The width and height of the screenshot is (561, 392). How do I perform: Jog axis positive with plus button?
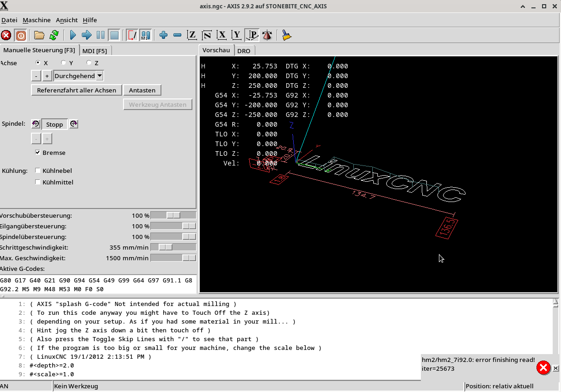click(x=47, y=76)
